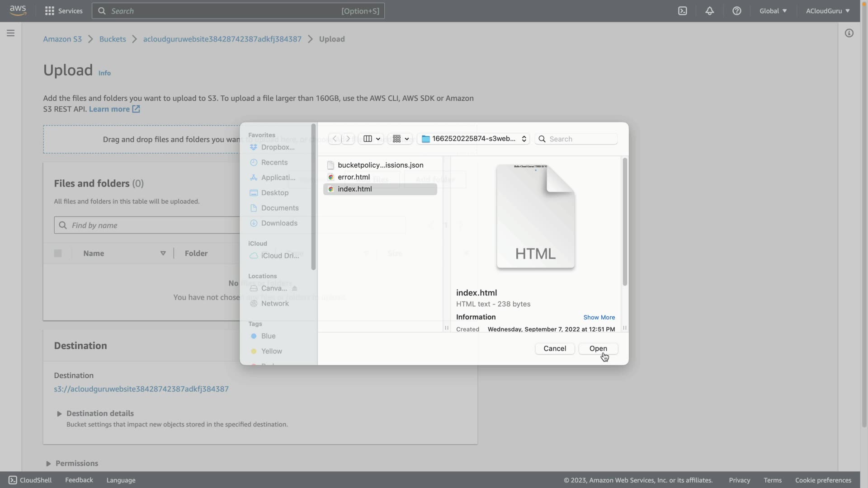Select Desktop in the Favorites sidebar
Viewport: 868px width, 488px height.
(x=274, y=193)
